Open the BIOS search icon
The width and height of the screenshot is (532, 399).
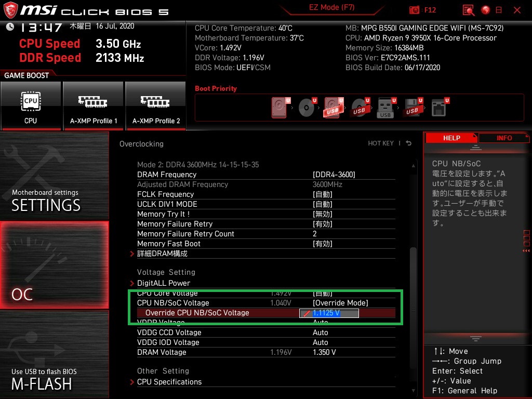pyautogui.click(x=469, y=10)
